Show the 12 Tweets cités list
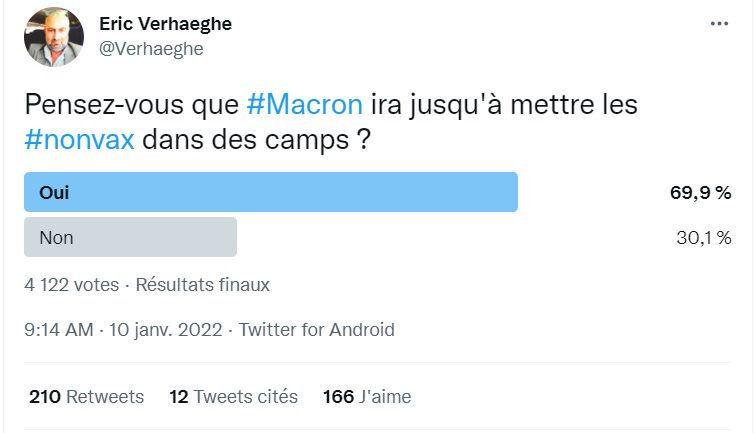The height and width of the screenshot is (433, 756). [233, 396]
